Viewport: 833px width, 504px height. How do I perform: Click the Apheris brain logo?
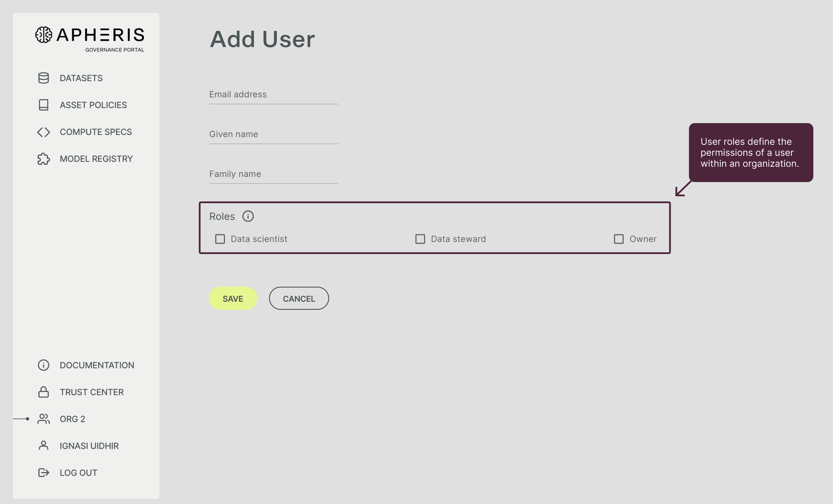(43, 35)
